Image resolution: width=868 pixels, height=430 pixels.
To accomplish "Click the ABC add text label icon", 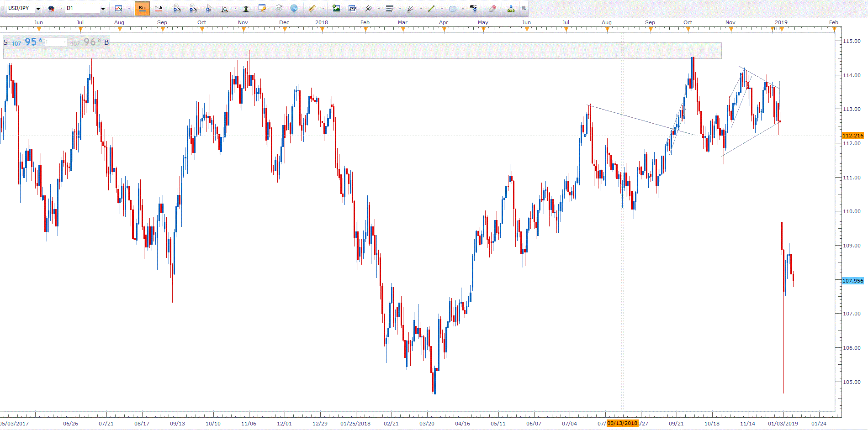I will (473, 8).
